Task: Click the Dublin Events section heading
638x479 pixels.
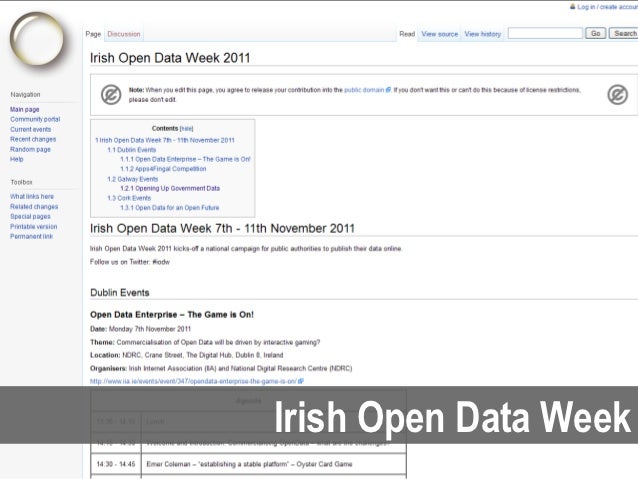Action: click(120, 293)
